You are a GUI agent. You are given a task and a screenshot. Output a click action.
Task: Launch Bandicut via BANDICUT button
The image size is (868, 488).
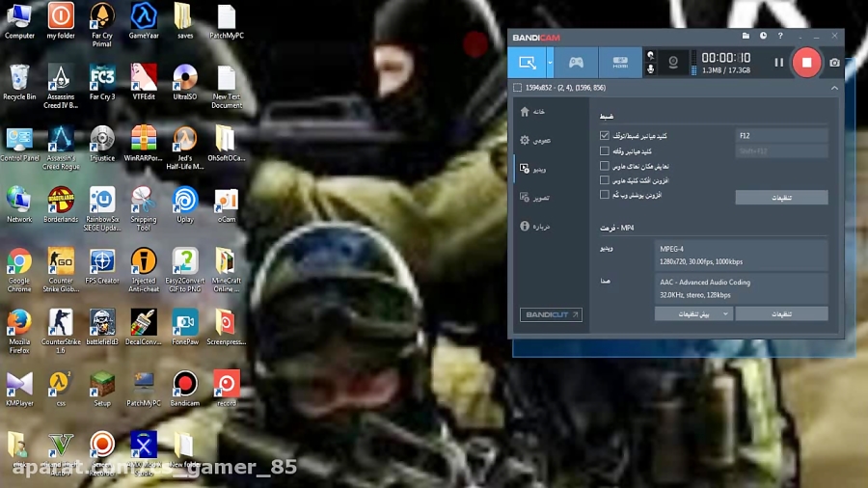551,314
